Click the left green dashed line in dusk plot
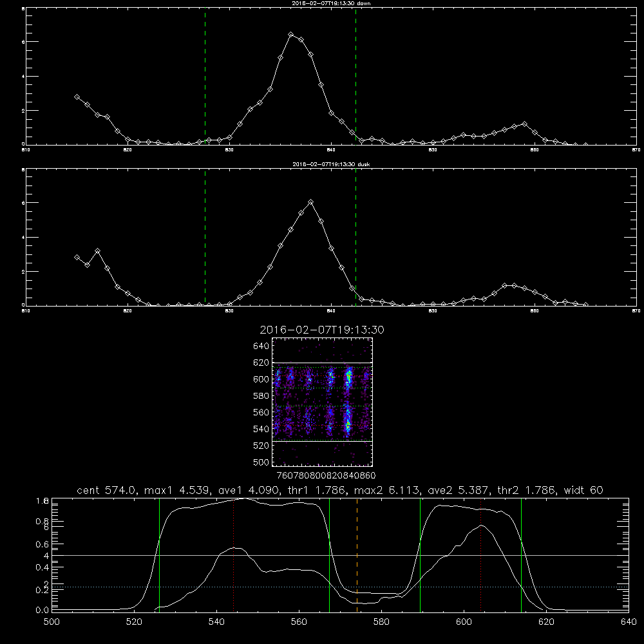 (x=205, y=237)
